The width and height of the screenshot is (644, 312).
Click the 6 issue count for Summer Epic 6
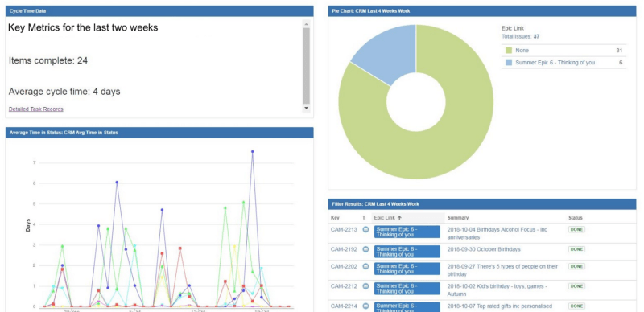(621, 63)
